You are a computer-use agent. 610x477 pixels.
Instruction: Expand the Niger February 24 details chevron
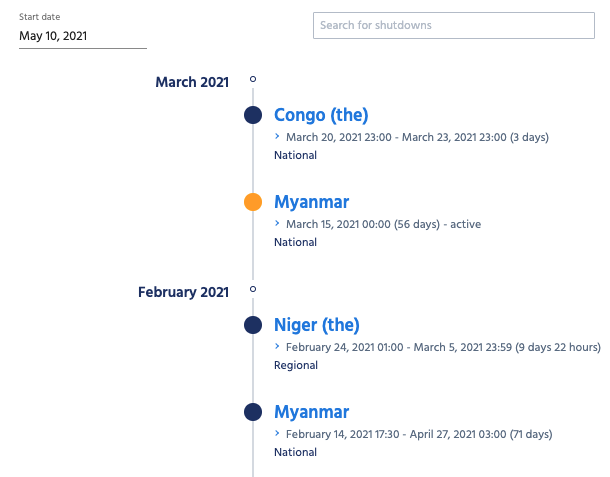(x=278, y=346)
